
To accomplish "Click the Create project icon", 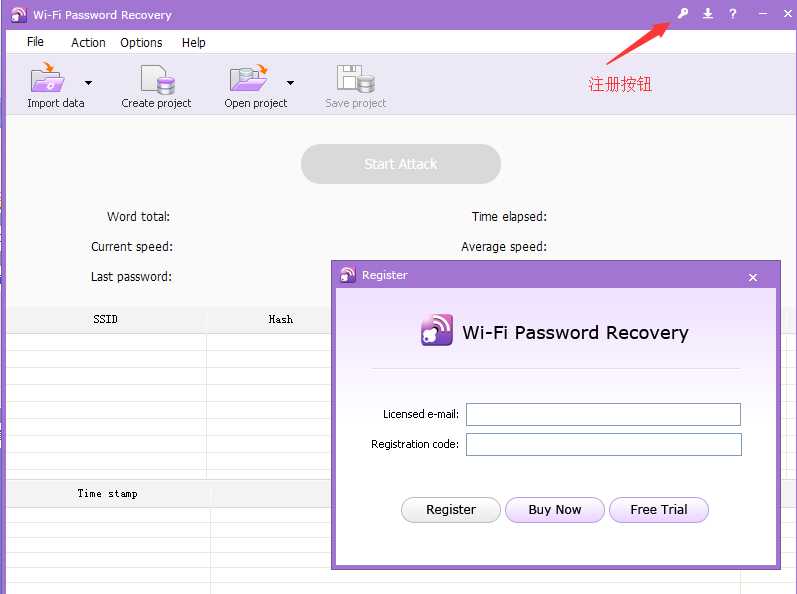I will pyautogui.click(x=158, y=79).
